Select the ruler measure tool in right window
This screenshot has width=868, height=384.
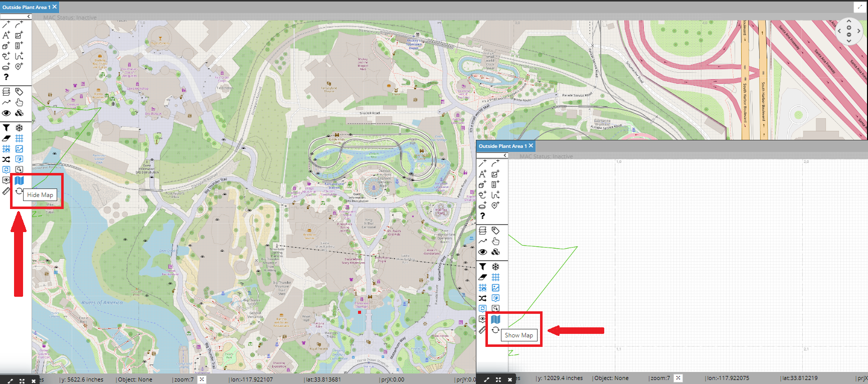pyautogui.click(x=482, y=330)
